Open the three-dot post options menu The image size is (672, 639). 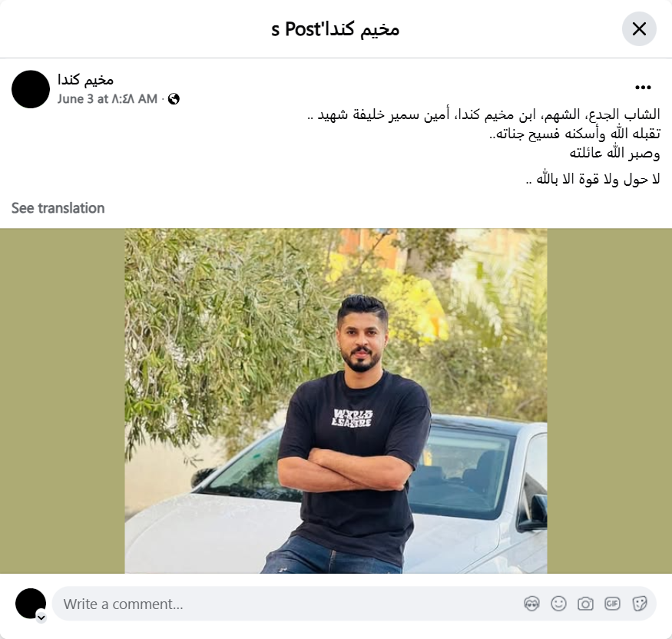(643, 88)
